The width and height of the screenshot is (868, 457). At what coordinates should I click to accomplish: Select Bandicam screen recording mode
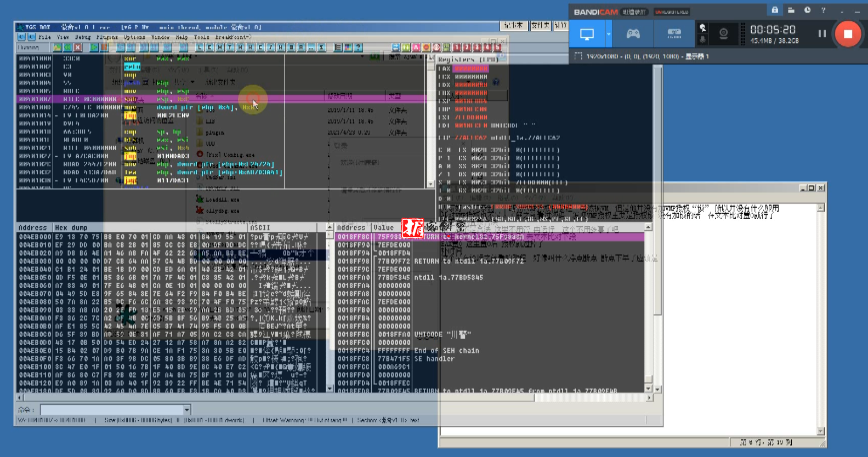click(x=587, y=34)
